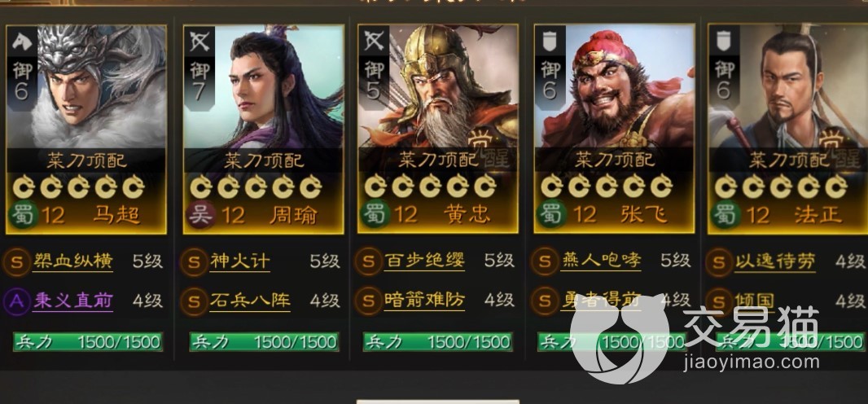Image resolution: width=868 pixels, height=404 pixels.
Task: Open the 以逸待劳 skill details
Action: tap(775, 261)
